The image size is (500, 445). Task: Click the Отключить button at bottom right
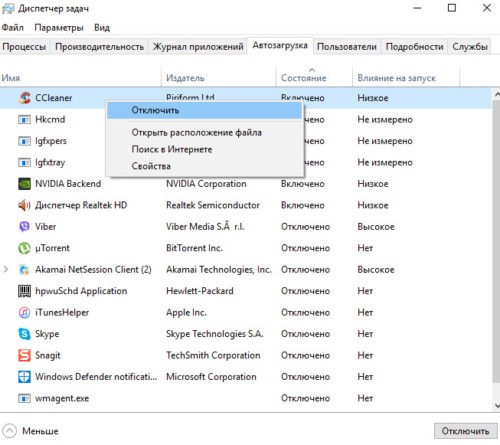pos(465,431)
